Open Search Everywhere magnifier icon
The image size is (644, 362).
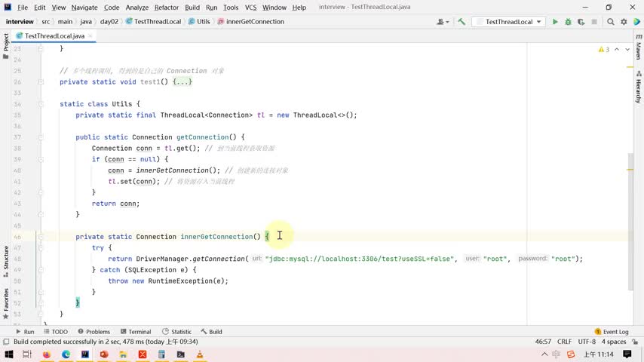[x=611, y=22]
